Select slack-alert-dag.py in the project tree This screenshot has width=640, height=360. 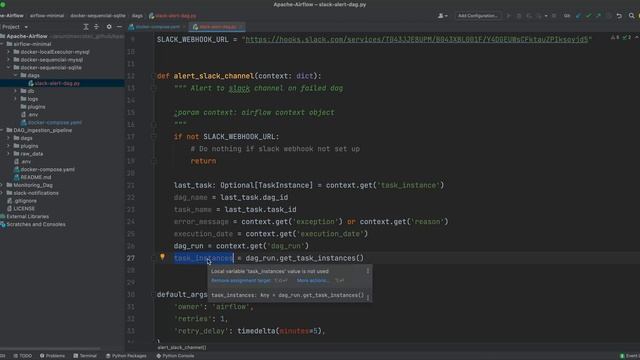coord(57,83)
